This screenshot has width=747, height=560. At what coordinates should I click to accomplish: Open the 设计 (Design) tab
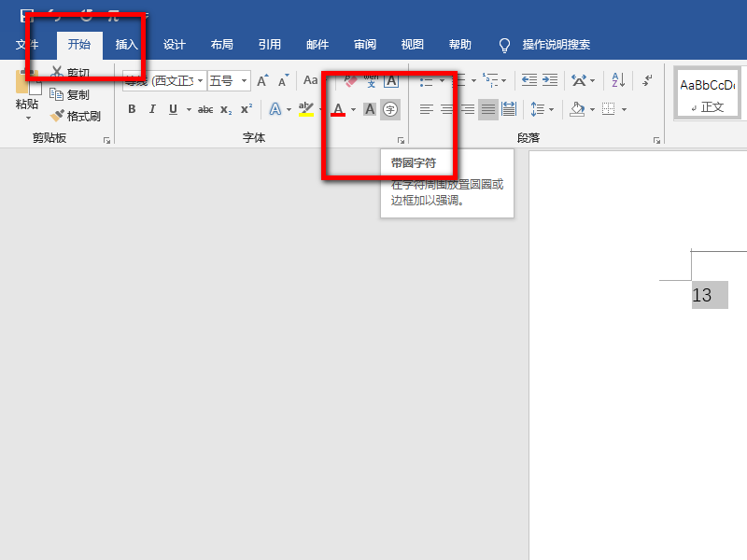point(174,45)
